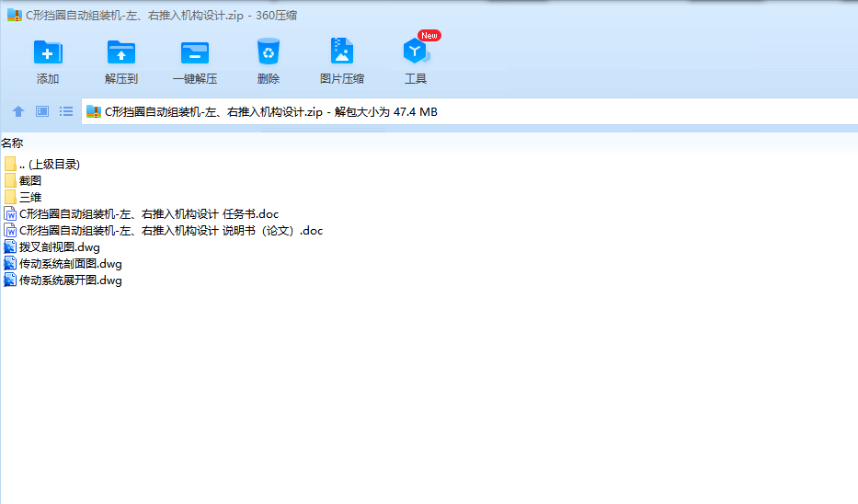
Task: Click the address path field
Action: pyautogui.click(x=470, y=111)
